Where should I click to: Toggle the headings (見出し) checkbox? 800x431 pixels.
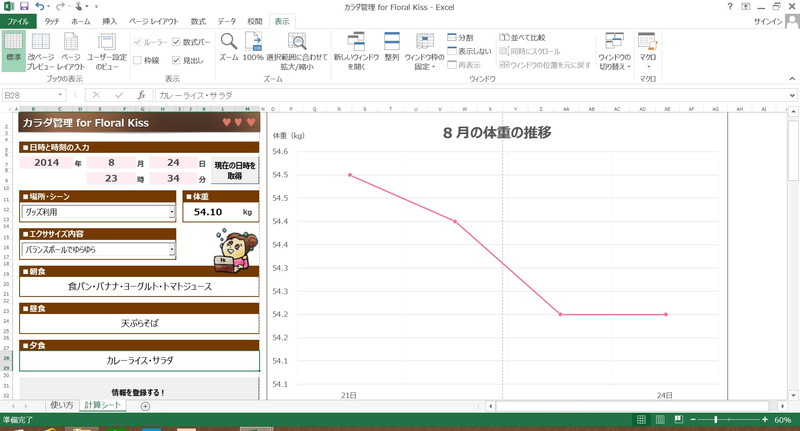coord(176,61)
